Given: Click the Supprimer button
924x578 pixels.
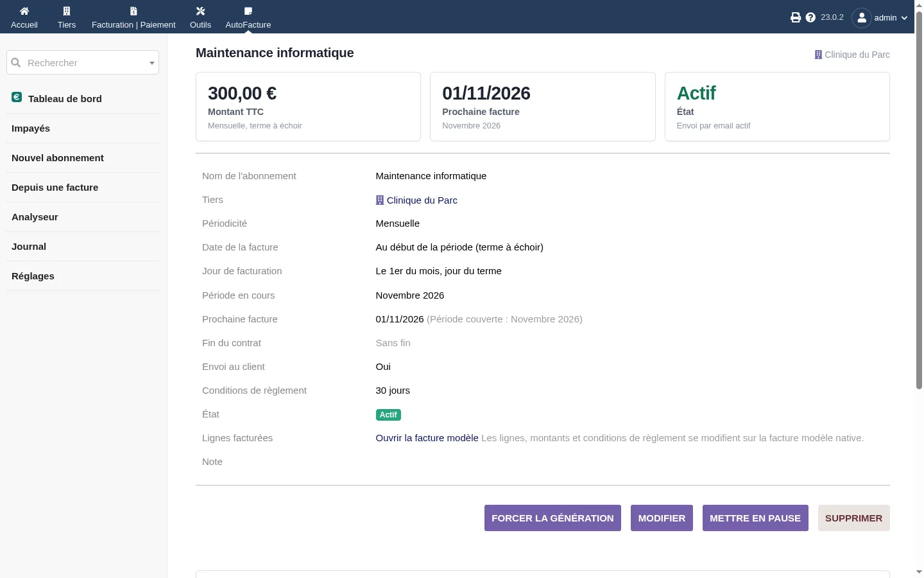Looking at the screenshot, I should pos(853,518).
